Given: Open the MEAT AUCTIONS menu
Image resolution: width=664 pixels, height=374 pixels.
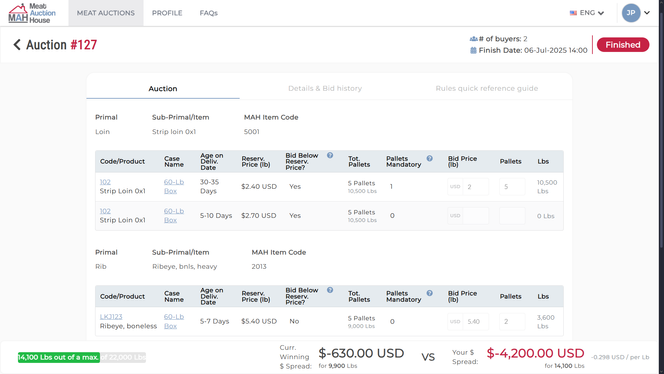Looking at the screenshot, I should click(106, 13).
